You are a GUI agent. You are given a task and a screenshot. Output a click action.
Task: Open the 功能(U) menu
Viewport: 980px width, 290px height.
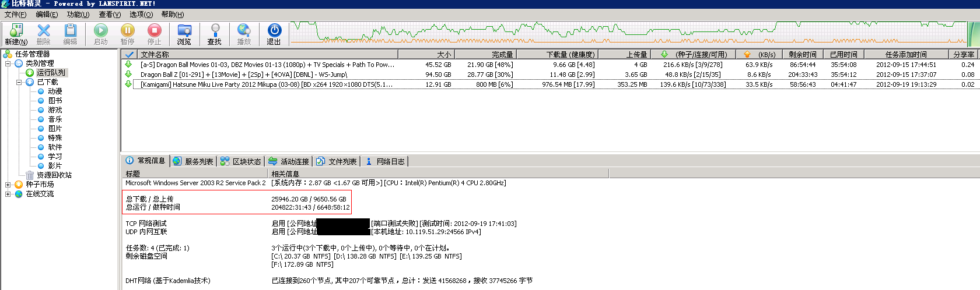tap(78, 15)
